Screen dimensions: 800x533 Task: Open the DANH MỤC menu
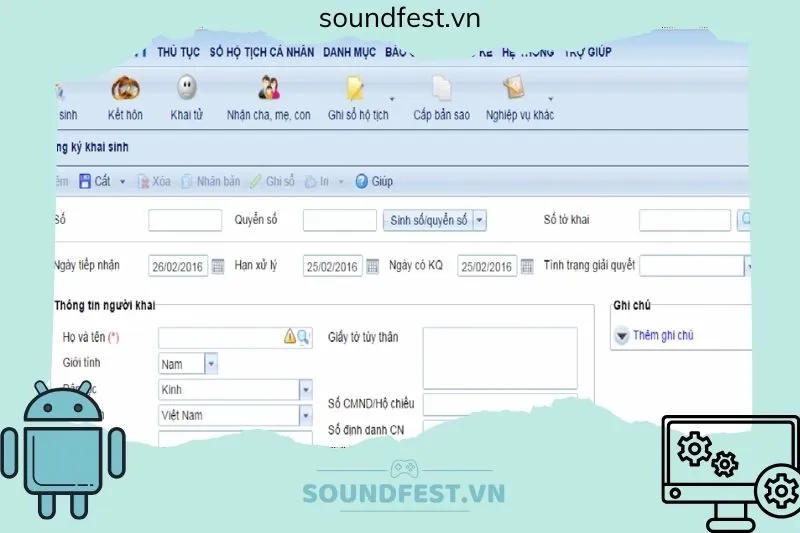349,53
